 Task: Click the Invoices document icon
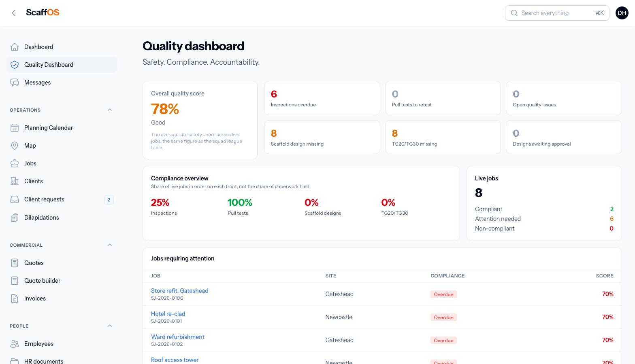point(15,298)
